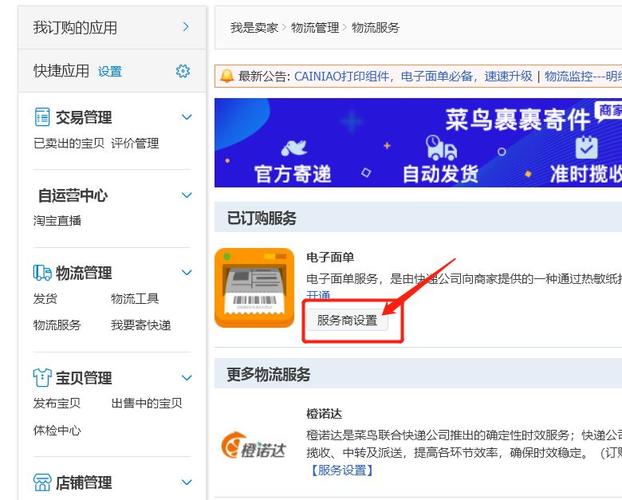622x500 pixels.
Task: Open the 物流管理 menu heading
Action: tap(84, 273)
